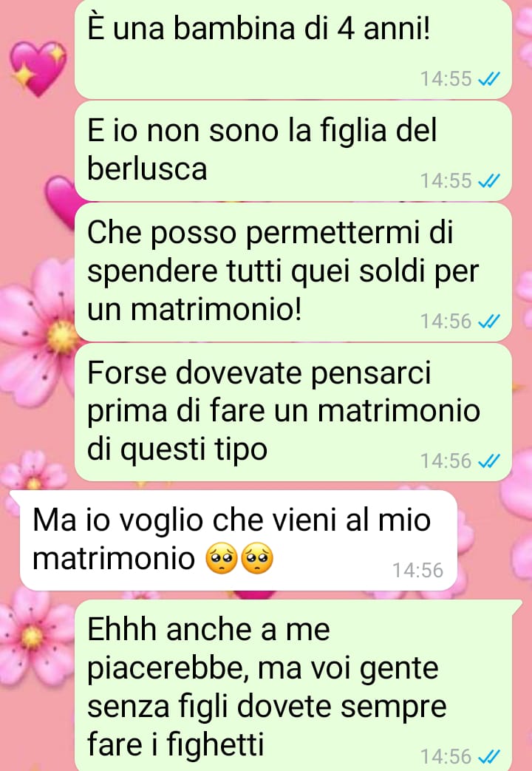Click the read ticks on the 'bambina' message

pyautogui.click(x=489, y=78)
